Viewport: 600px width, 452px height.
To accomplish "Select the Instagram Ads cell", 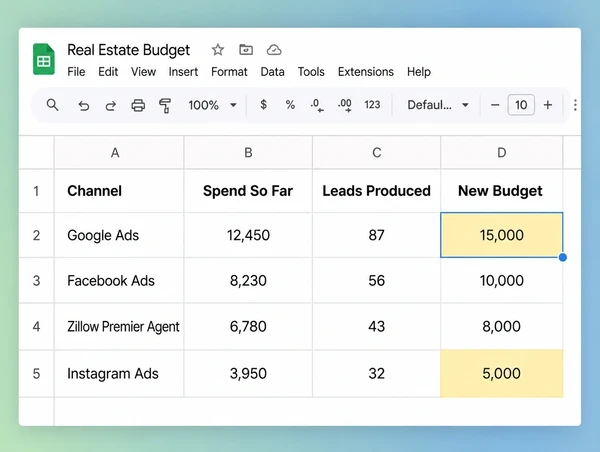I will click(x=119, y=373).
